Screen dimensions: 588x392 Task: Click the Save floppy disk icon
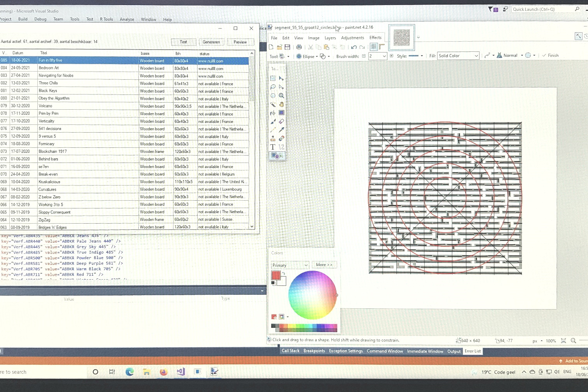(x=287, y=47)
